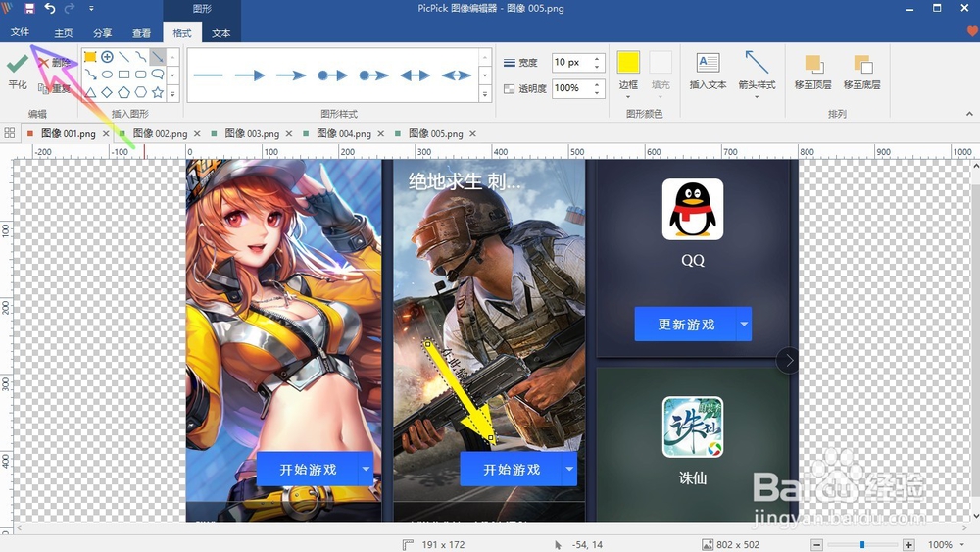Select the pentagon shape
Image resolution: width=980 pixels, height=552 pixels.
[x=123, y=92]
